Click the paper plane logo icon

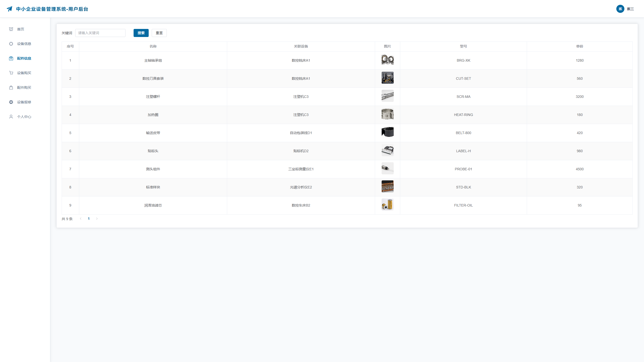(x=10, y=9)
